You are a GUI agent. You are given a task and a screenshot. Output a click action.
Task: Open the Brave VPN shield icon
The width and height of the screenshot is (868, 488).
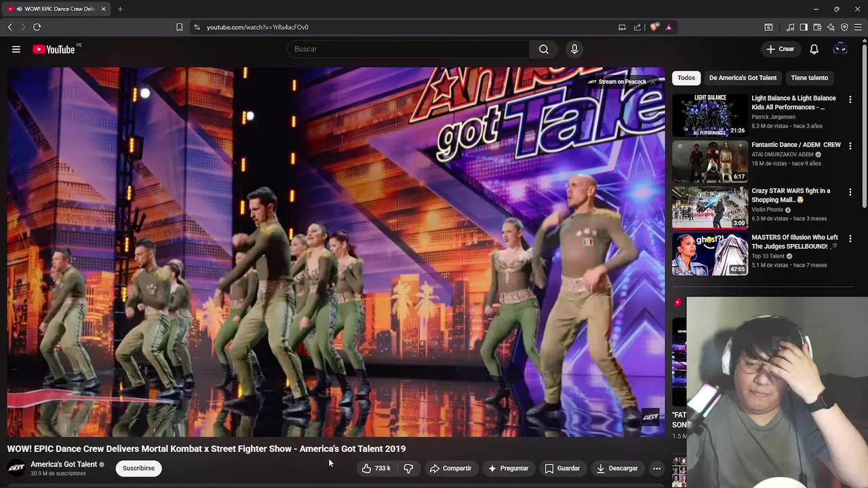coord(844,27)
